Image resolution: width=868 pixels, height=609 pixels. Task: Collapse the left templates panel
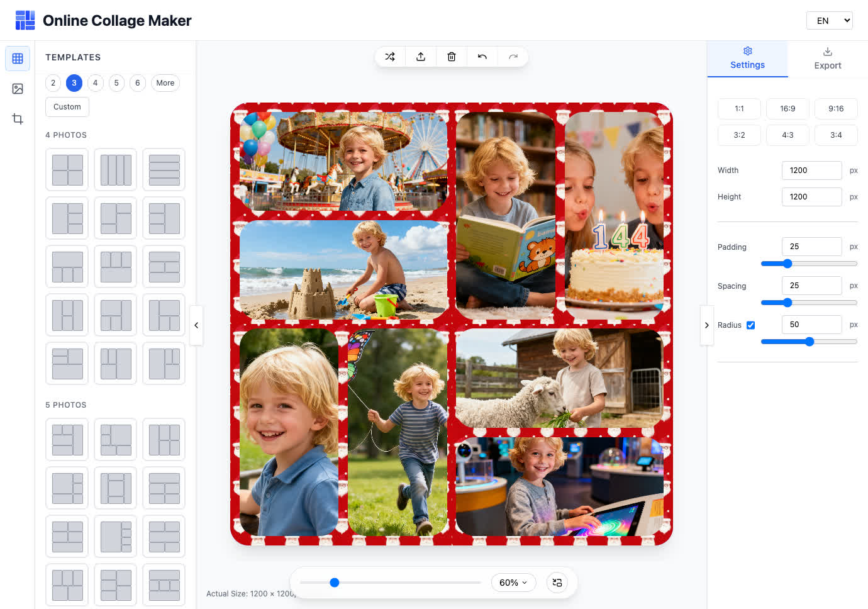pyautogui.click(x=196, y=325)
